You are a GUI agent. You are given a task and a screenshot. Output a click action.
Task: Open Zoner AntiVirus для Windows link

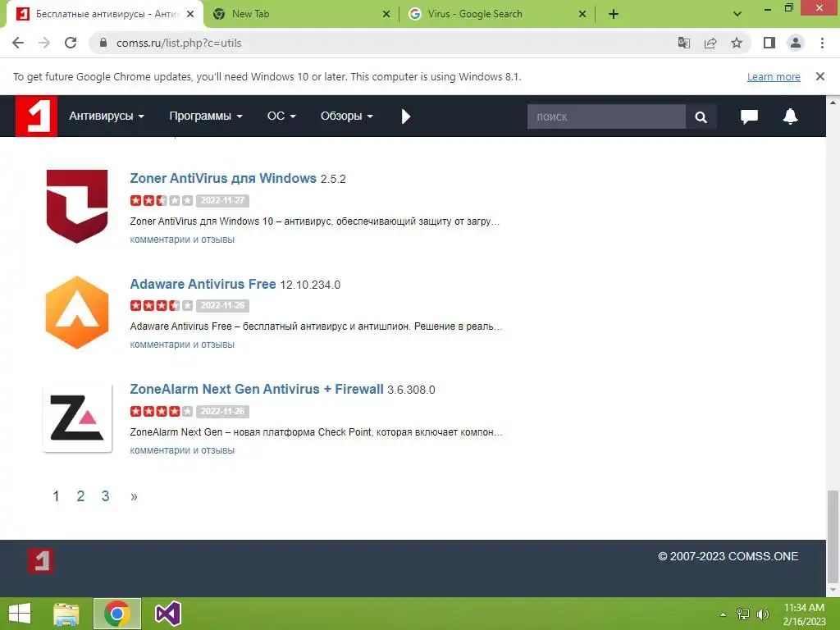223,178
